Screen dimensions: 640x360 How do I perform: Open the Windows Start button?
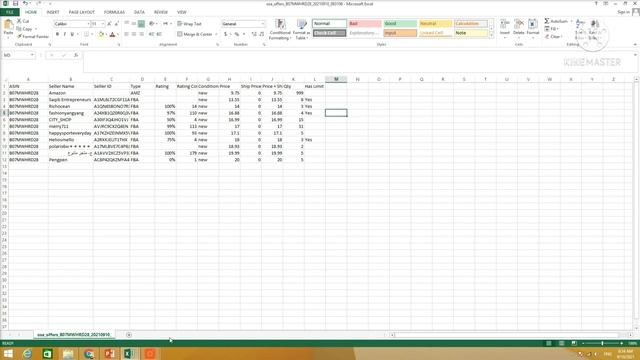(8, 353)
